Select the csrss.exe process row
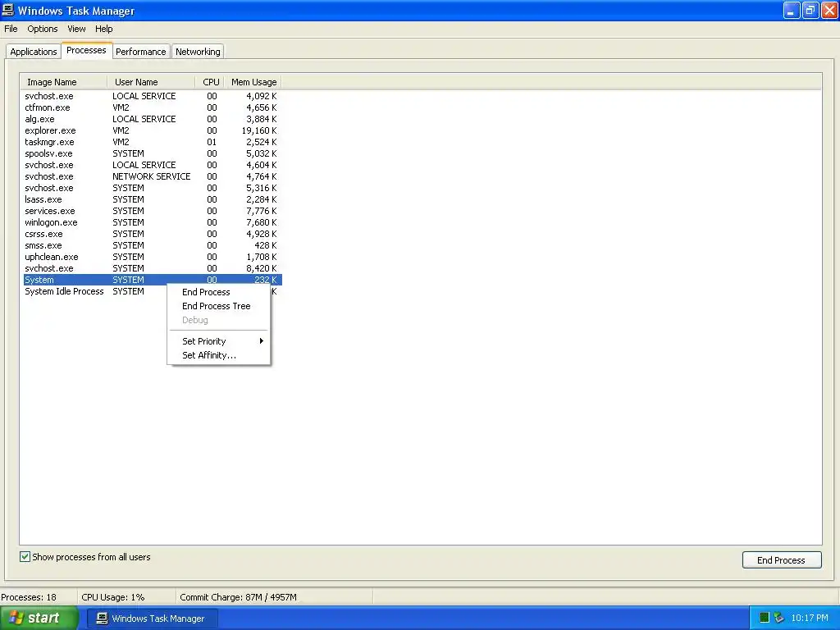Image resolution: width=840 pixels, height=630 pixels. tap(153, 234)
